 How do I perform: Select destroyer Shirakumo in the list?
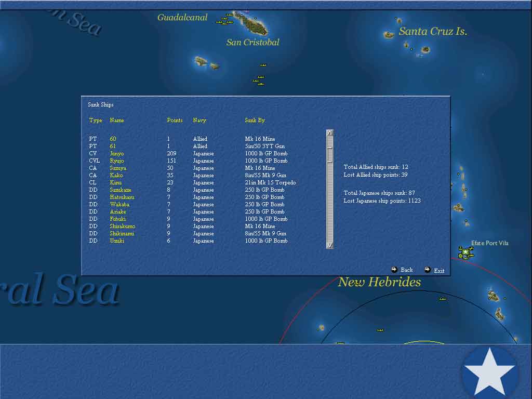(123, 227)
